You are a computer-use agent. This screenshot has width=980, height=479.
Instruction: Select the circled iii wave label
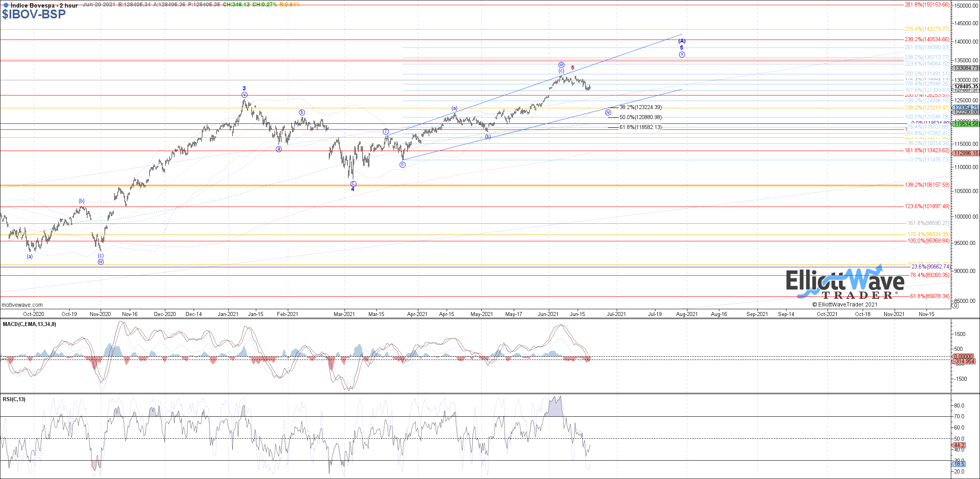pos(561,65)
